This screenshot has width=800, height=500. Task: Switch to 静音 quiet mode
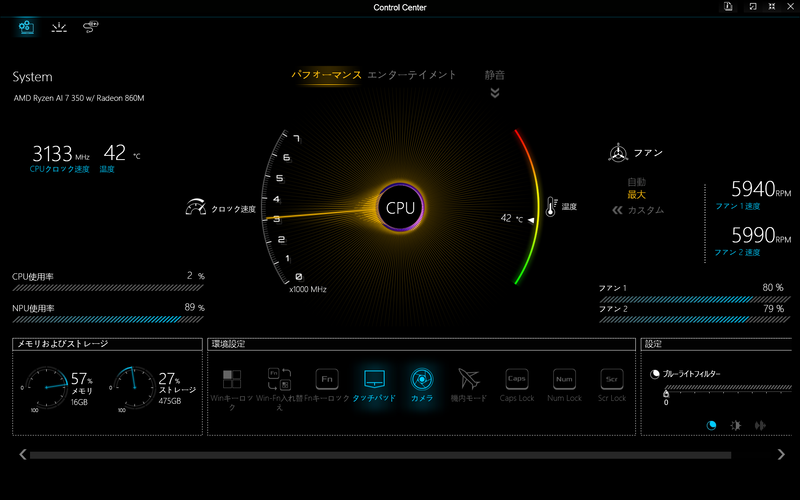pyautogui.click(x=494, y=75)
